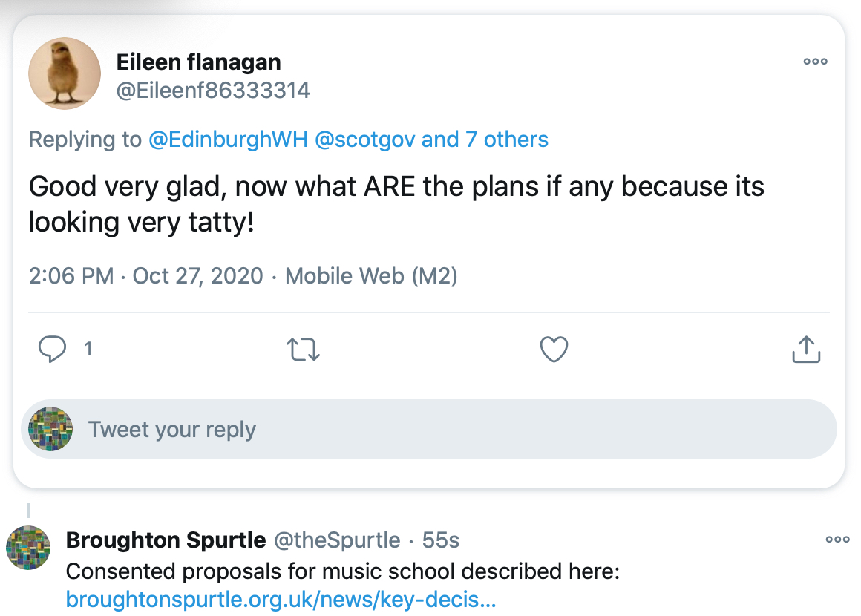Expand the 'and 7 others' recipients list

[x=484, y=140]
